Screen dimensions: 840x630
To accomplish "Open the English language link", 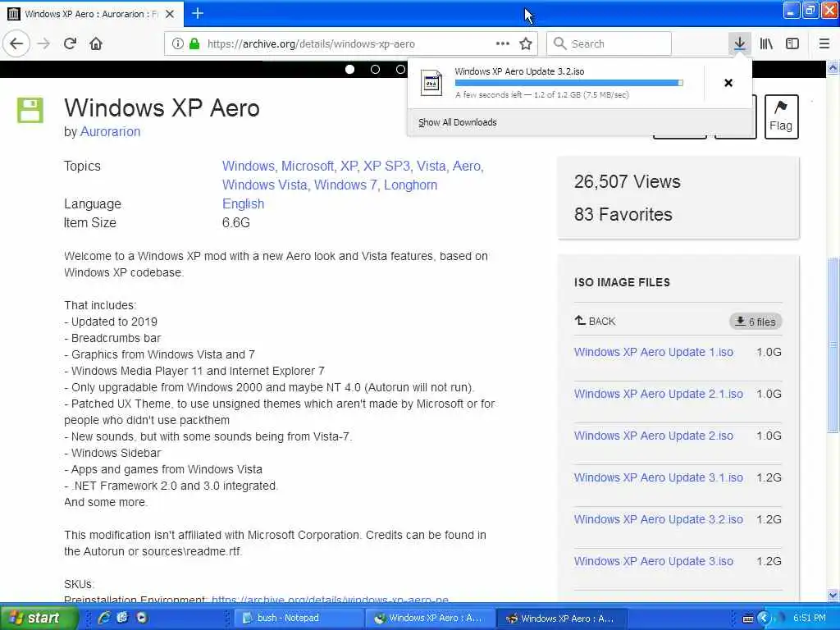I will click(243, 204).
